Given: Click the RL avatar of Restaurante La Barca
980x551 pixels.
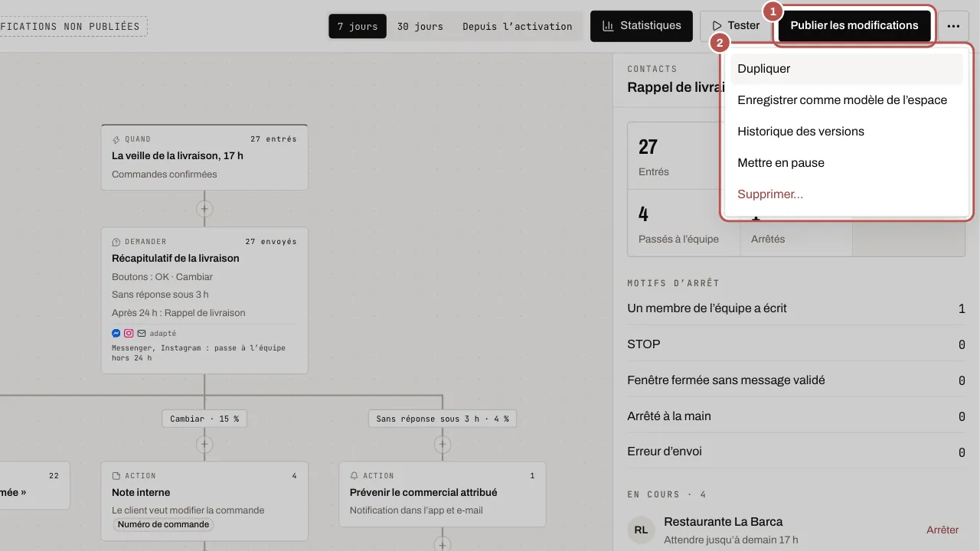Looking at the screenshot, I should (x=641, y=530).
